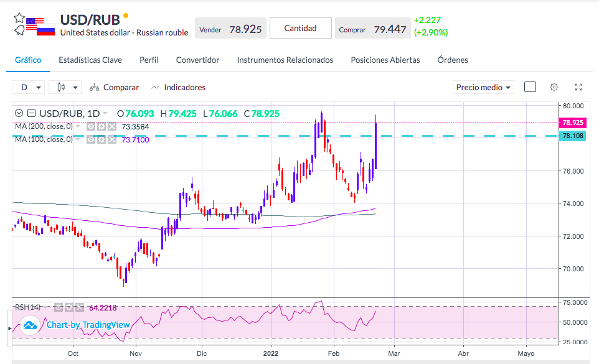Click the high value 79.425
This screenshot has height=364, width=599.
coord(182,114)
